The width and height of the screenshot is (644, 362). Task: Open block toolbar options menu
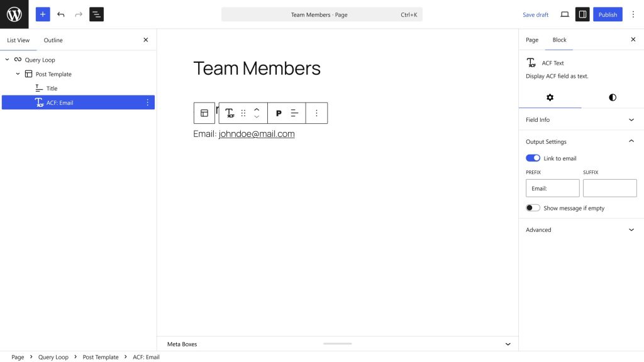pyautogui.click(x=317, y=113)
